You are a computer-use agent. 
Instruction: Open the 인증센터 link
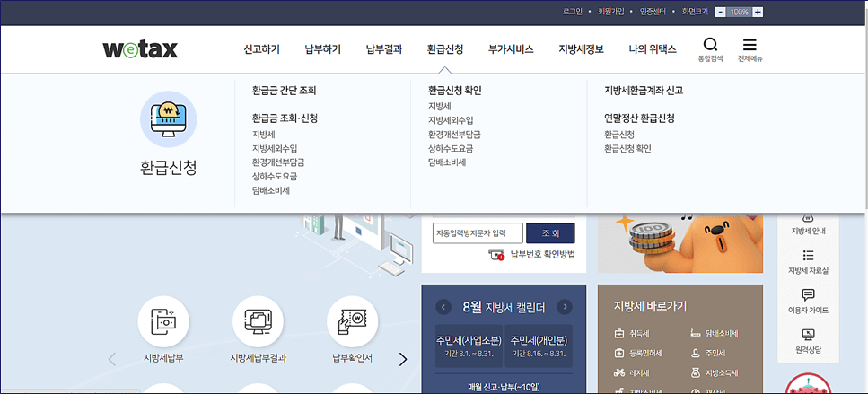point(653,12)
